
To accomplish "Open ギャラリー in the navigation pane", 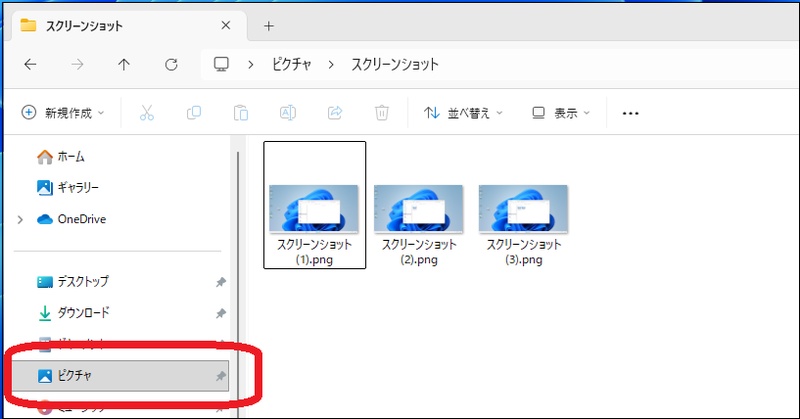I will 68,188.
